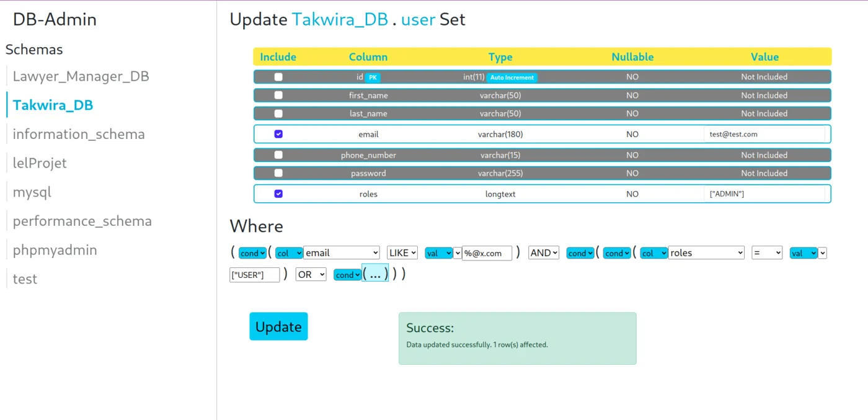The height and width of the screenshot is (420, 868).
Task: Open the col type dropdown beside email
Action: (x=290, y=253)
